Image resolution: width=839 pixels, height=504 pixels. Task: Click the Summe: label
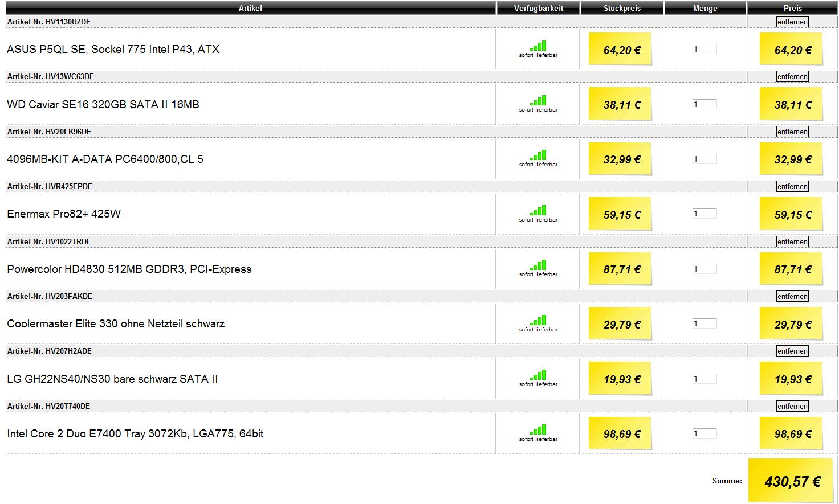727,481
